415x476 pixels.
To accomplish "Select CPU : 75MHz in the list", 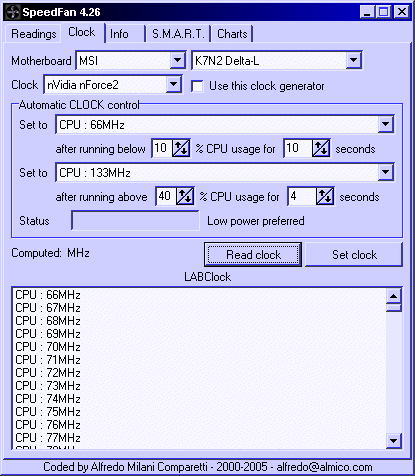I will tap(200, 412).
